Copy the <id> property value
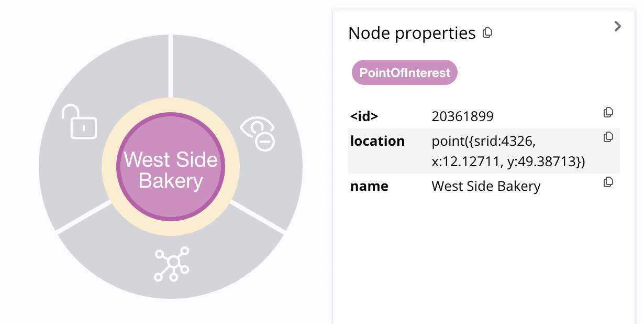644x324 pixels. [x=608, y=113]
